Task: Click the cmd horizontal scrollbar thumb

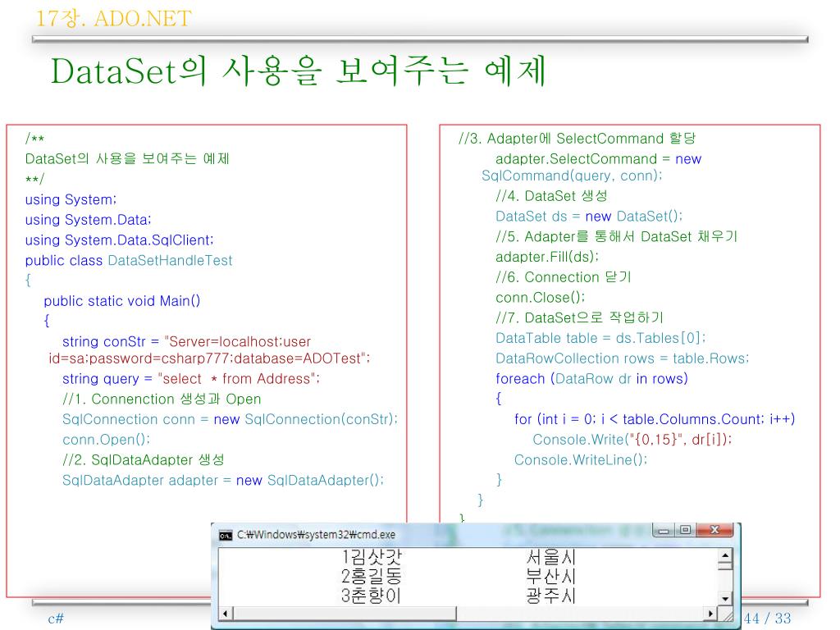Action: pos(345,614)
